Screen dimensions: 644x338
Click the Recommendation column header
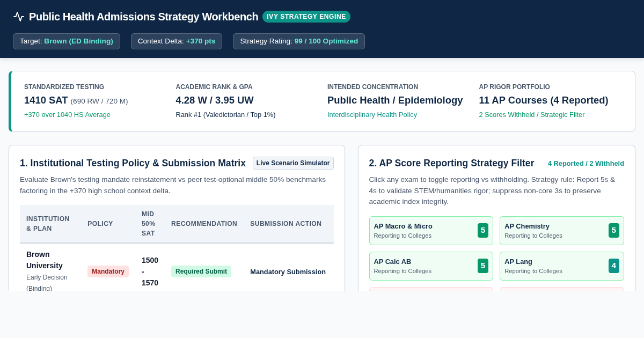click(204, 224)
